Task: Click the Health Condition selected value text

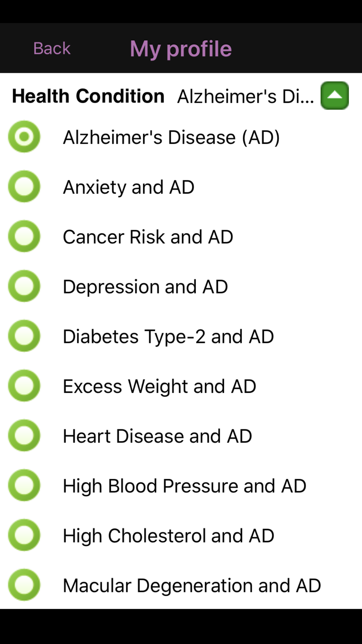Action: click(245, 96)
